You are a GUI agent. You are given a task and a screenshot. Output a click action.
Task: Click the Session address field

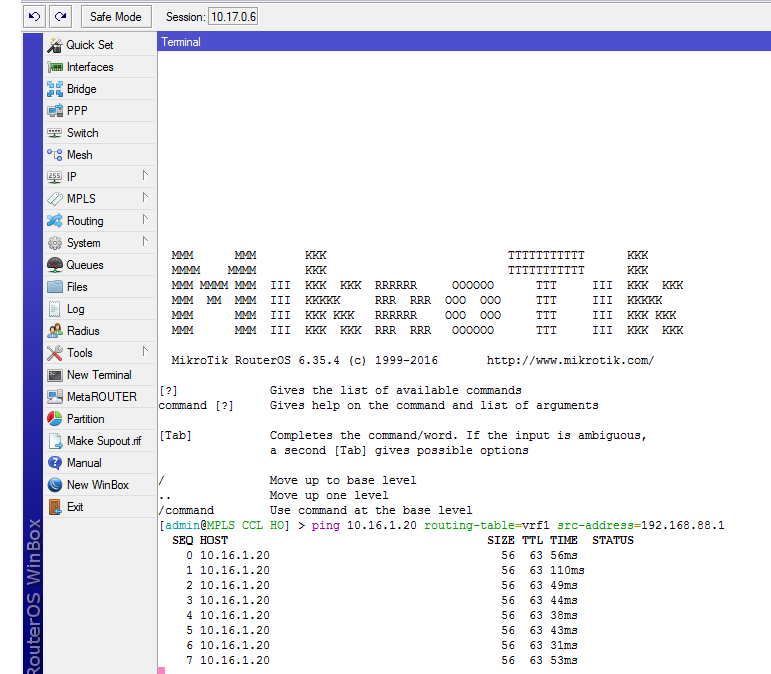[x=232, y=17]
